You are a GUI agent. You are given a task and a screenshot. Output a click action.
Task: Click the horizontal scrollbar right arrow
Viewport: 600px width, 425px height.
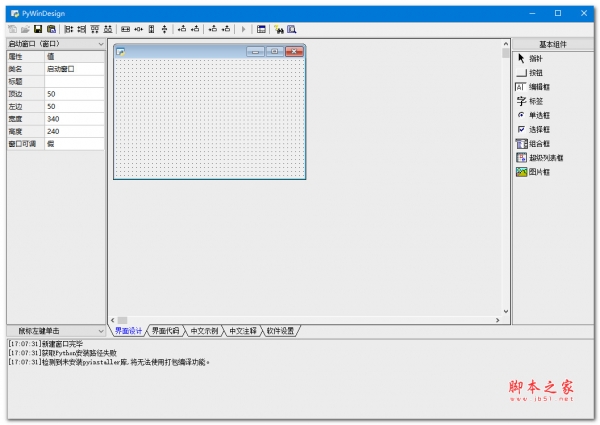click(497, 320)
